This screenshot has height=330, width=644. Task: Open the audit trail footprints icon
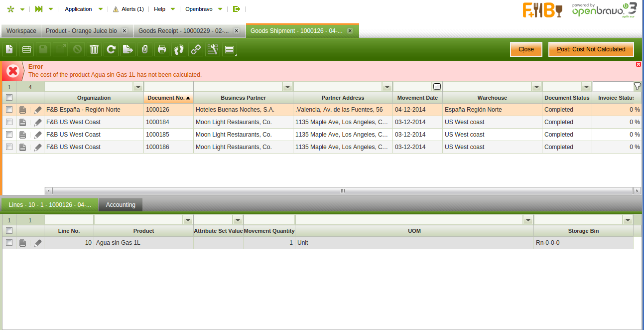[x=179, y=49]
